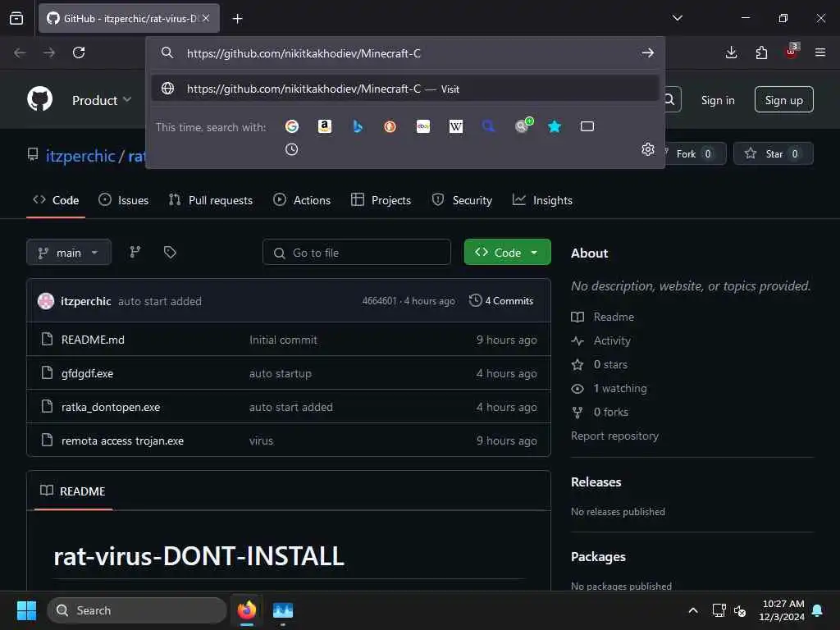Open the extensions puzzle icon
The height and width of the screenshot is (630, 840).
point(761,52)
